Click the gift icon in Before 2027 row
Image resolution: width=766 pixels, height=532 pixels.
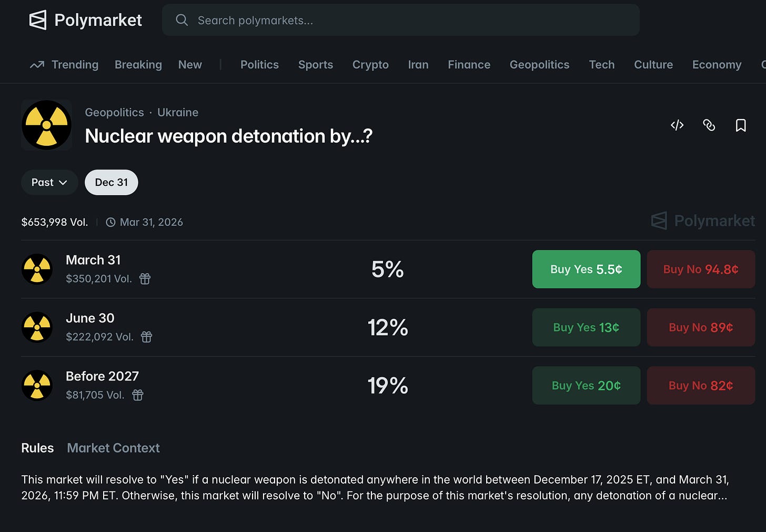click(138, 395)
